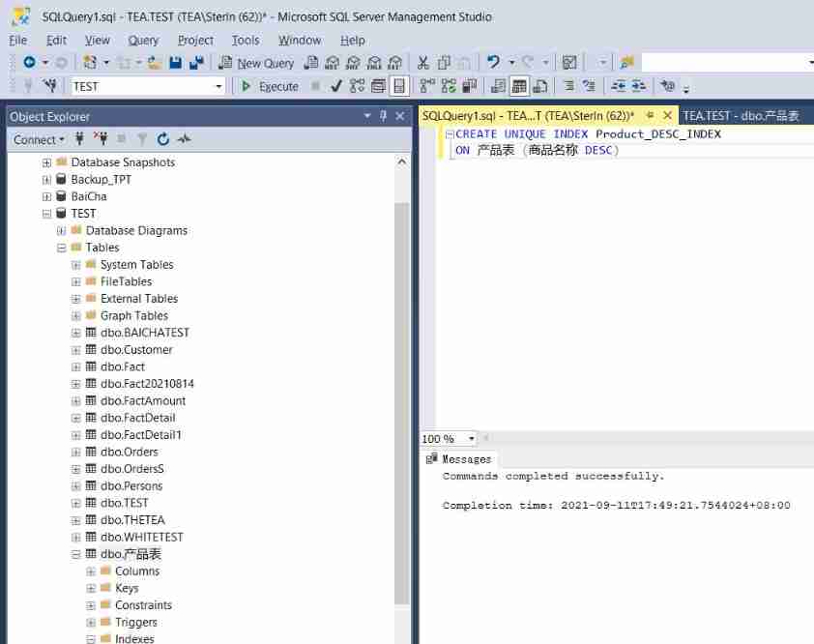Click the Disconnect icon in Object Explorer
The width and height of the screenshot is (814, 644).
point(101,139)
